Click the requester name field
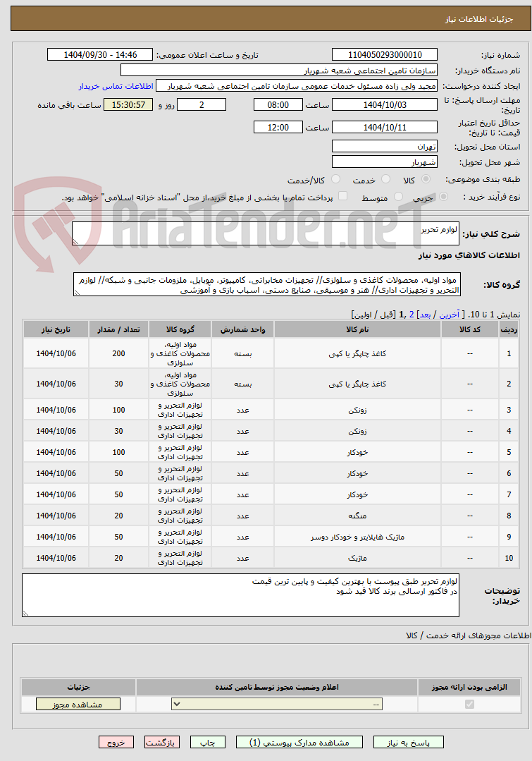This screenshot has height=761, width=532. (x=297, y=86)
